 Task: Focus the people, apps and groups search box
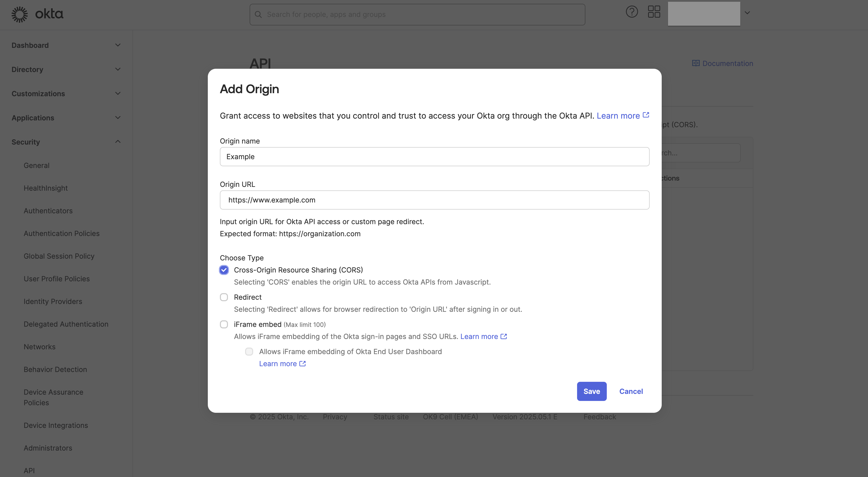point(417,15)
